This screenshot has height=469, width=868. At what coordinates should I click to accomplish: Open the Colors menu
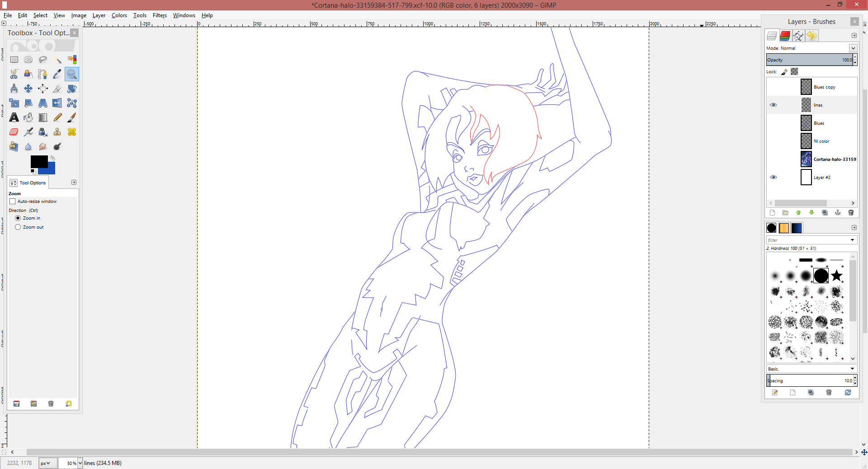119,15
